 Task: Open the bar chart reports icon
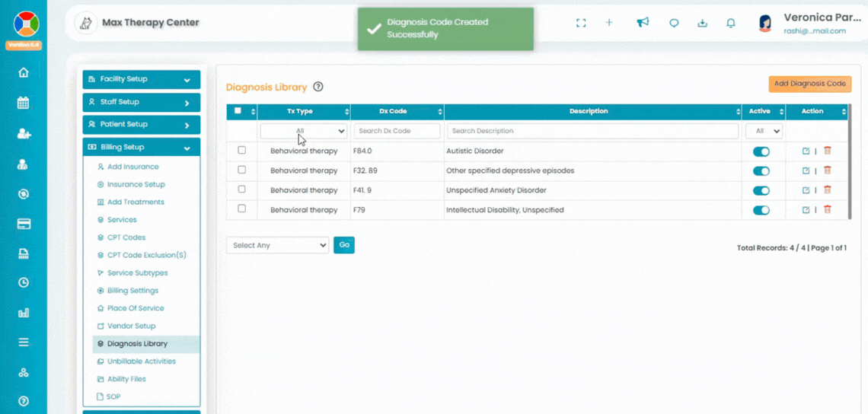[24, 314]
